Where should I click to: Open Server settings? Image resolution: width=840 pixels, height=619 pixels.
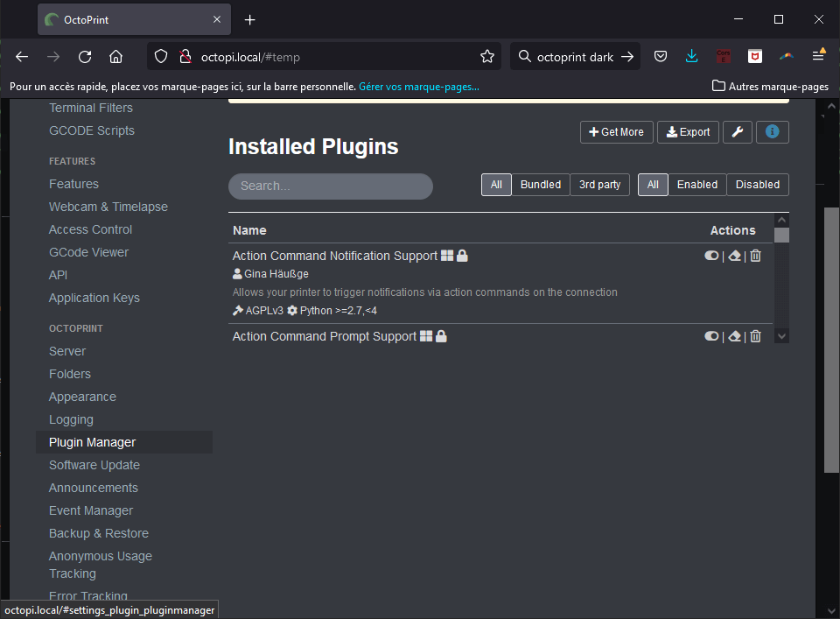point(67,352)
